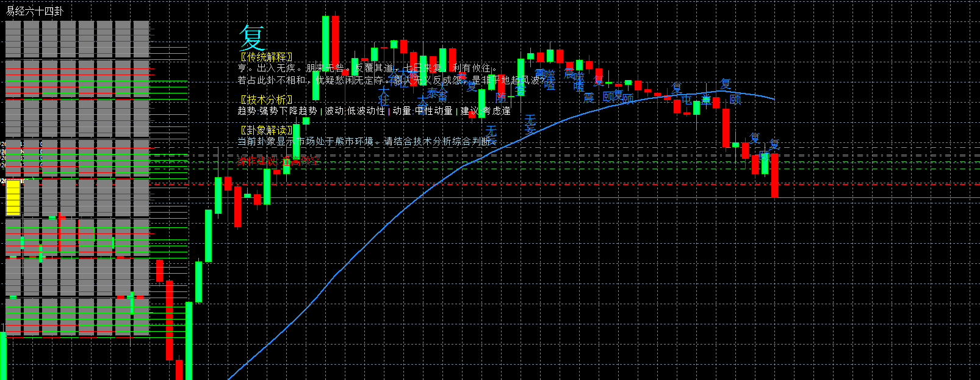Click the 易经六十四卦 title label

click(34, 11)
